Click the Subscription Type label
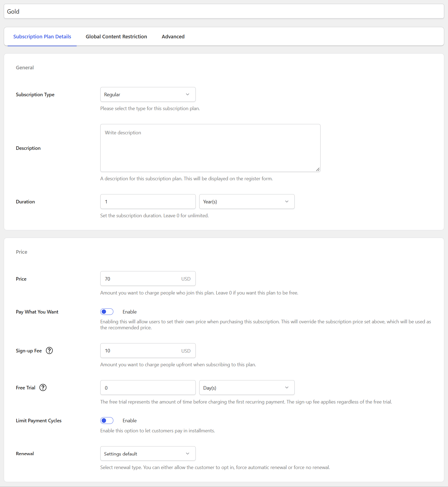The image size is (448, 487). (x=35, y=95)
